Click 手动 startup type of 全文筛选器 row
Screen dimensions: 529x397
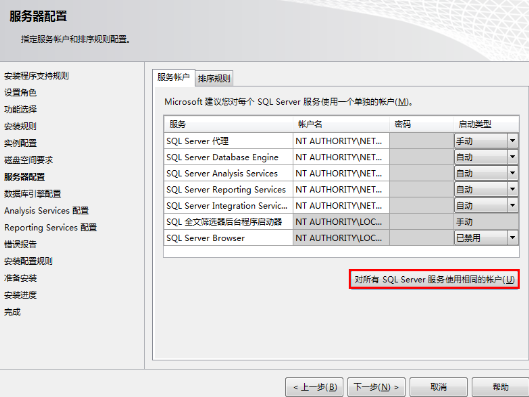point(486,222)
